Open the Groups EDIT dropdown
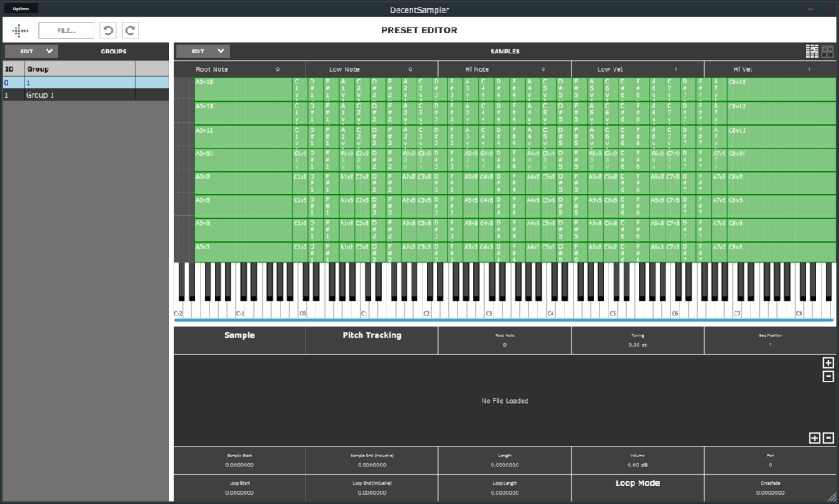Screen dimensions: 839x504 tap(32, 52)
